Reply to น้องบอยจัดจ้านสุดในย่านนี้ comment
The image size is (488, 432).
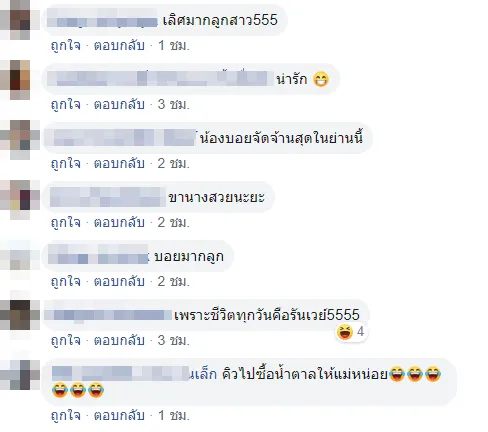point(119,163)
